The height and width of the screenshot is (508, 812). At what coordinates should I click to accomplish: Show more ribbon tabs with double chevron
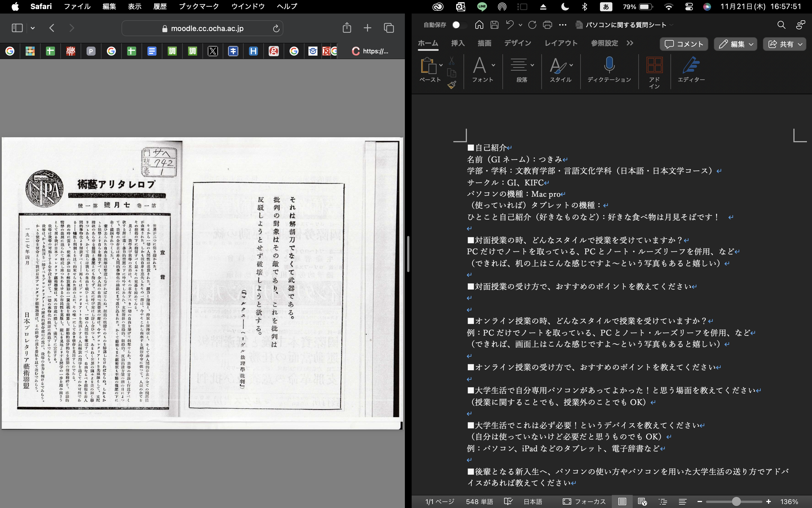pos(630,43)
